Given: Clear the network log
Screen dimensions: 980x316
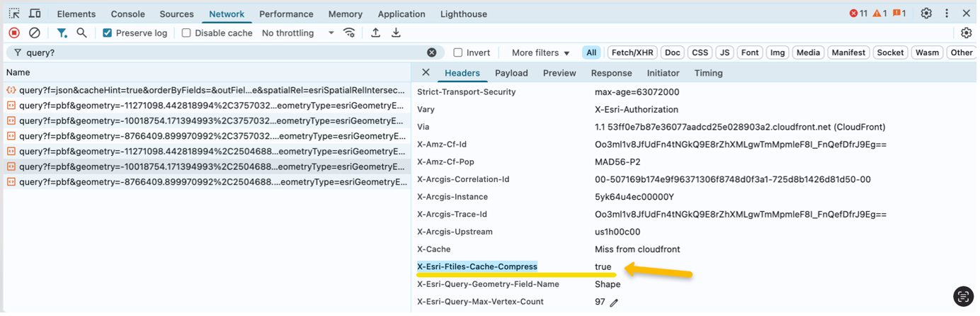Looking at the screenshot, I should click(34, 33).
